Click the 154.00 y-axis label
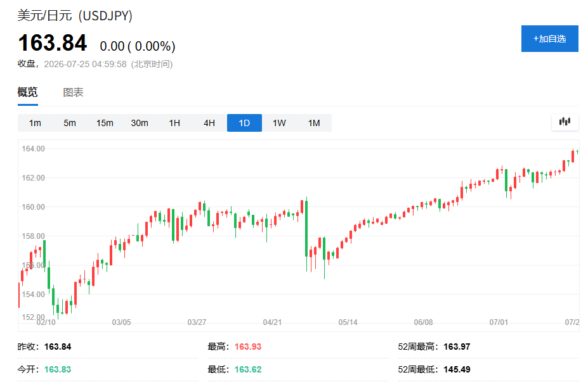Viewport: 588px width, 382px height. coord(33,295)
